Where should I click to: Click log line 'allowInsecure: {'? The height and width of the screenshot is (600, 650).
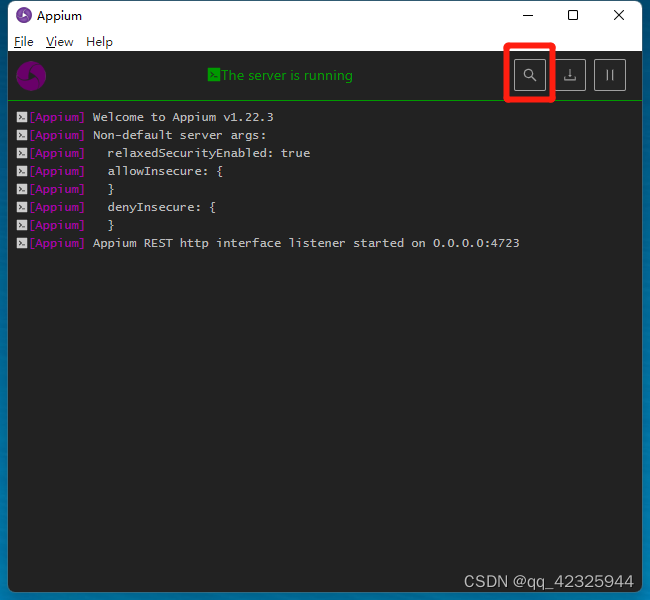165,171
